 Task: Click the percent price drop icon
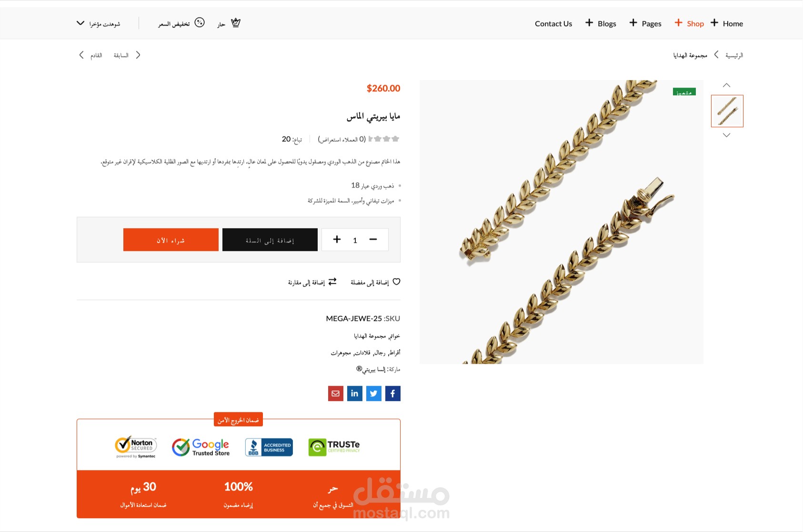tap(200, 22)
